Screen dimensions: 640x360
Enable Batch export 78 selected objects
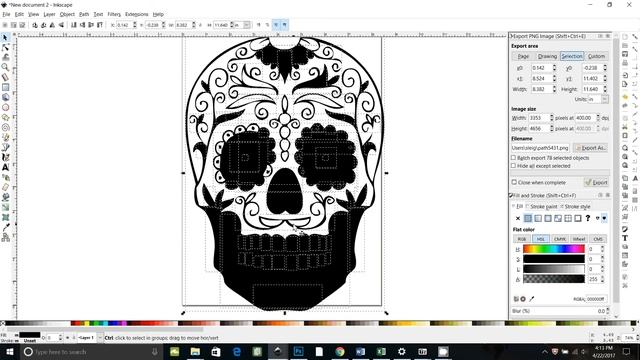coord(513,158)
